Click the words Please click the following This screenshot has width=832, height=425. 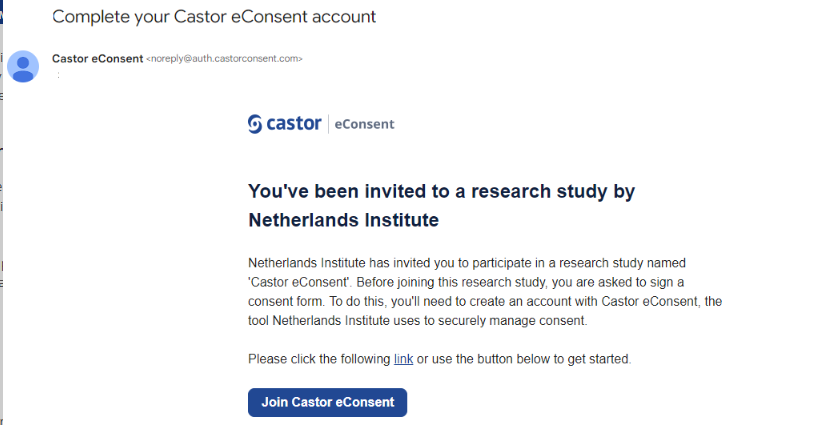[319, 359]
